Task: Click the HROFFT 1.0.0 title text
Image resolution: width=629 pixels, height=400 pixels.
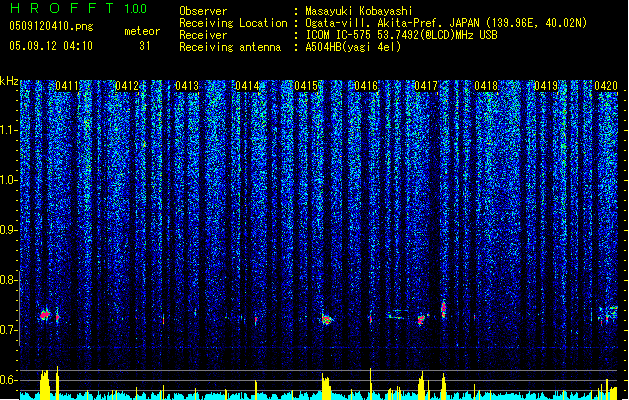Action: pyautogui.click(x=78, y=8)
